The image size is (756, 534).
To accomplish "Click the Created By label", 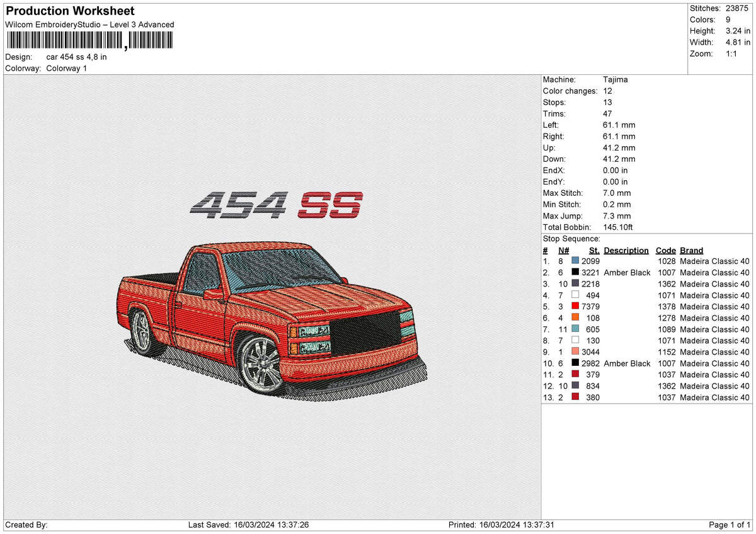I will [26, 525].
